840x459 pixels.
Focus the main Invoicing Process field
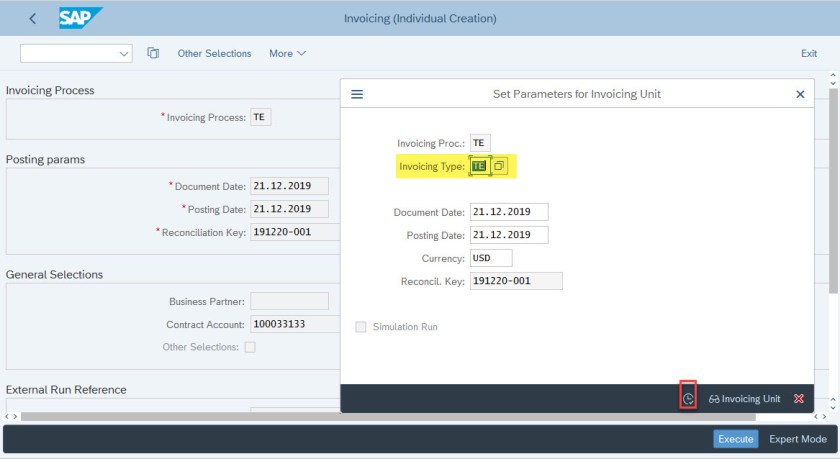point(260,117)
